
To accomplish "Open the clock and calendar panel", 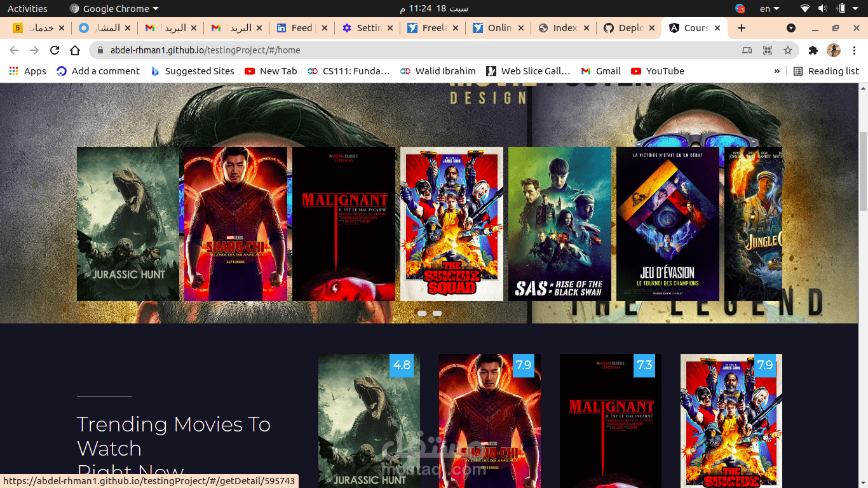I will 435,9.
